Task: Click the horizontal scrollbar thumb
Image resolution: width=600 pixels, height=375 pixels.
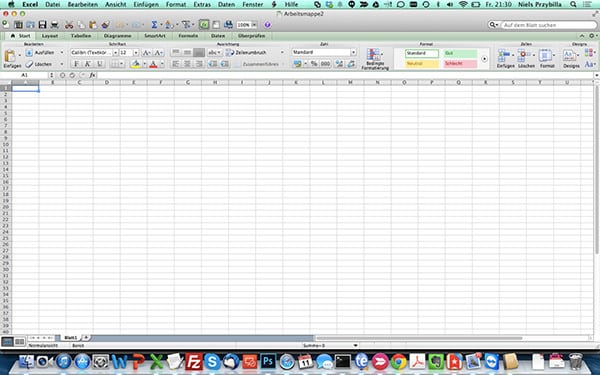Action: 419,338
